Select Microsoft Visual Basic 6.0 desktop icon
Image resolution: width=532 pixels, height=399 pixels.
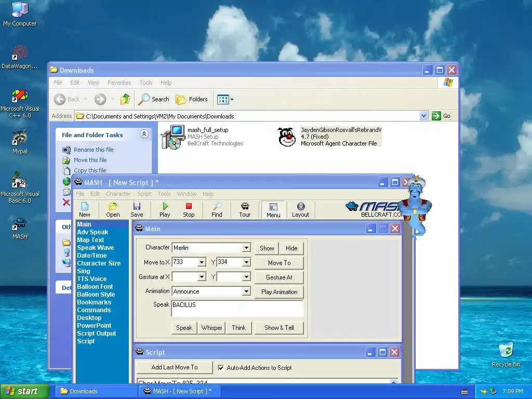pos(20,188)
